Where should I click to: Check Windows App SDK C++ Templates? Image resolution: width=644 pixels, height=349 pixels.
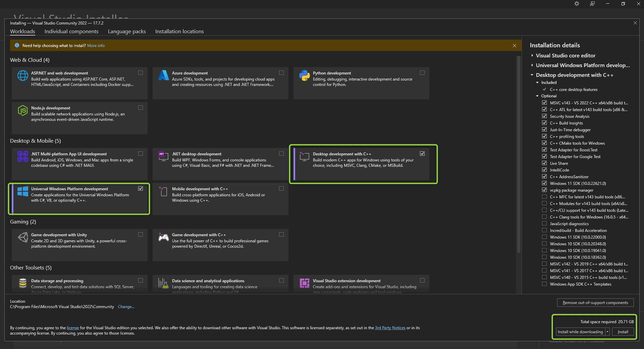(x=544, y=284)
